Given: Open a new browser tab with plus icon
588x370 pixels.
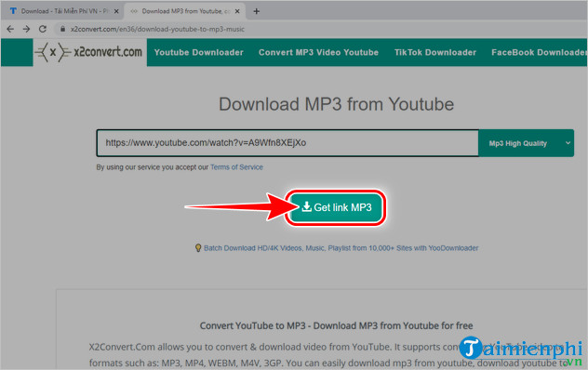Looking at the screenshot, I should click(x=257, y=11).
